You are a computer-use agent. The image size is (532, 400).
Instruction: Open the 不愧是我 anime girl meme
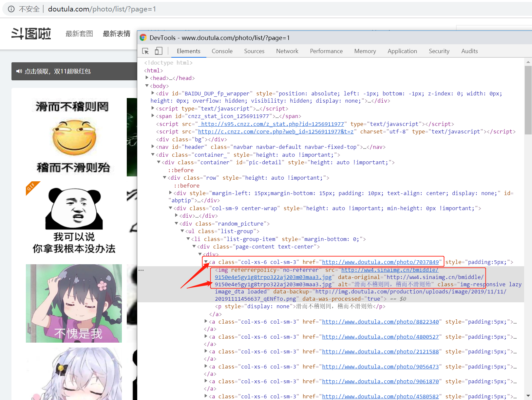coord(74,303)
